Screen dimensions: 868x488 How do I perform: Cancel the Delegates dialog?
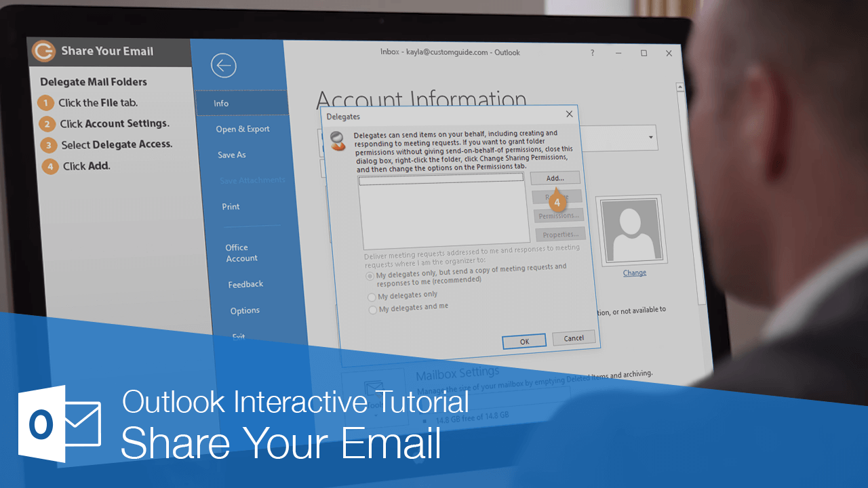click(574, 338)
